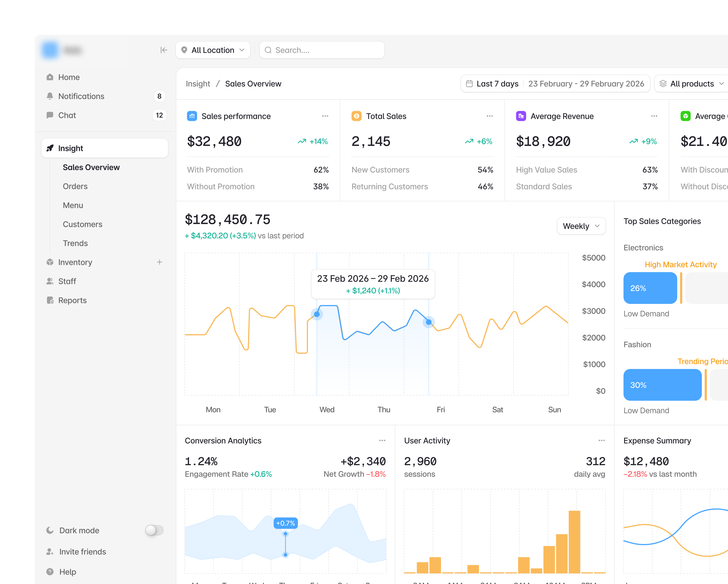Screen dimensions: 728x584
Task: Go to Trends in the Insight submenu
Action: click(x=75, y=243)
